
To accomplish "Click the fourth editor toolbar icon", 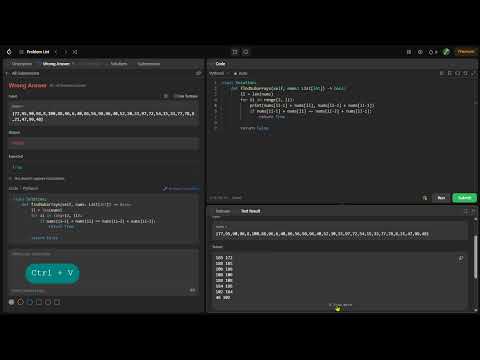I will click(x=466, y=73).
